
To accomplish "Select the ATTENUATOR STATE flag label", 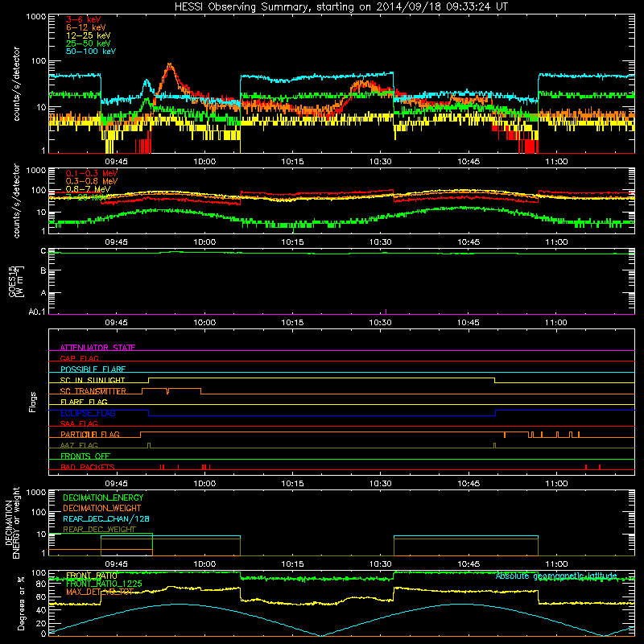I will (x=97, y=348).
